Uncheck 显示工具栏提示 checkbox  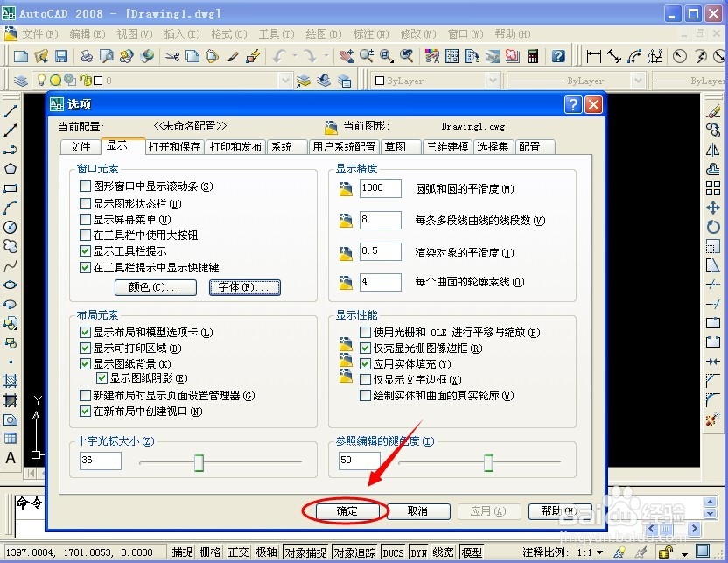pos(85,251)
